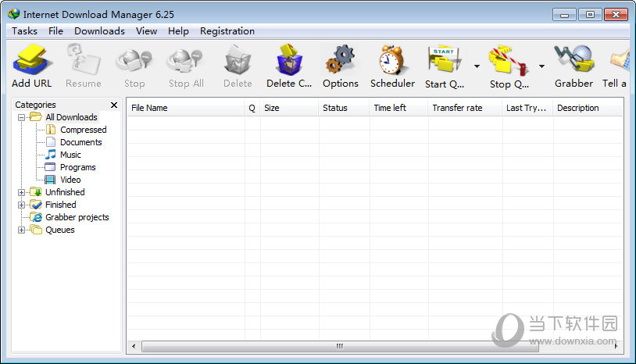
Task: Sort by Time left column header
Action: [399, 108]
